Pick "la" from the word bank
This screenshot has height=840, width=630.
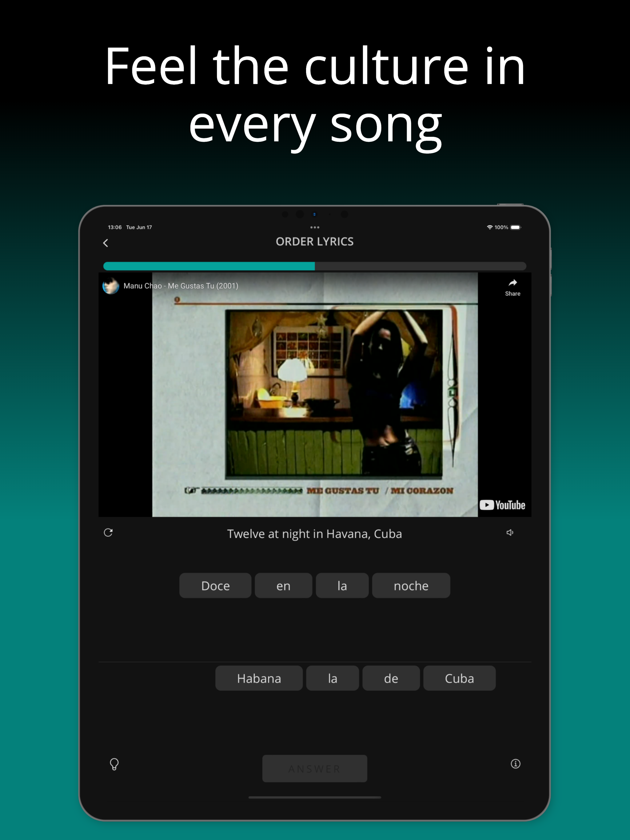click(x=333, y=678)
